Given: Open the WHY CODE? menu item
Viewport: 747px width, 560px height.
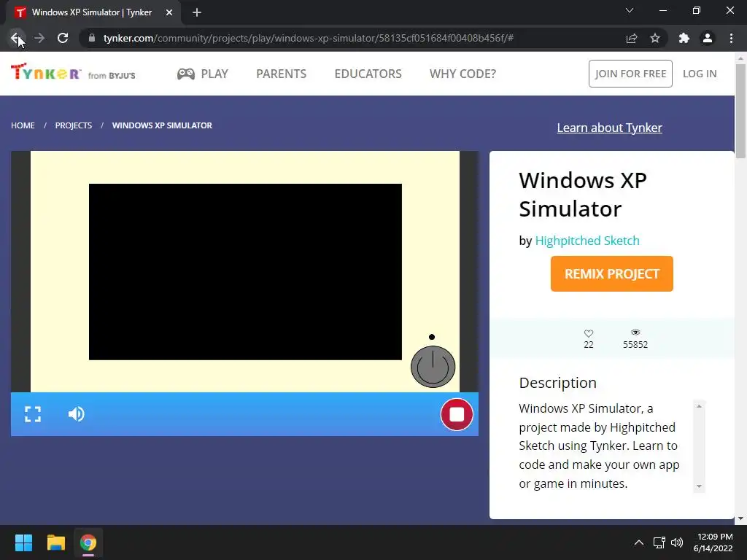Looking at the screenshot, I should coord(462,74).
